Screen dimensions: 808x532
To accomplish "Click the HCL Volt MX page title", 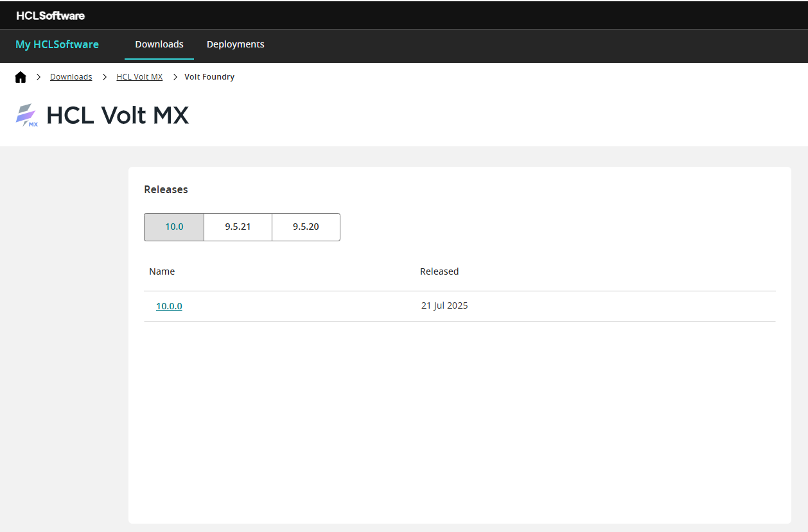I will pos(118,116).
